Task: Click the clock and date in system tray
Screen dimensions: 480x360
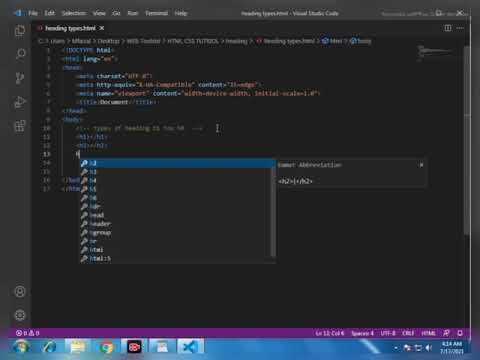Action: [x=452, y=348]
